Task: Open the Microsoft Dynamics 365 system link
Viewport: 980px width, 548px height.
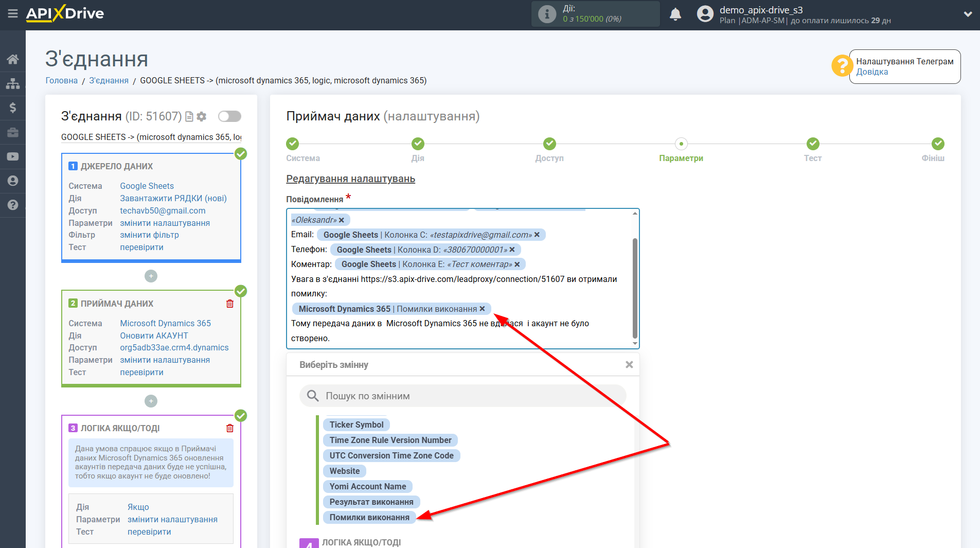Action: click(x=165, y=323)
